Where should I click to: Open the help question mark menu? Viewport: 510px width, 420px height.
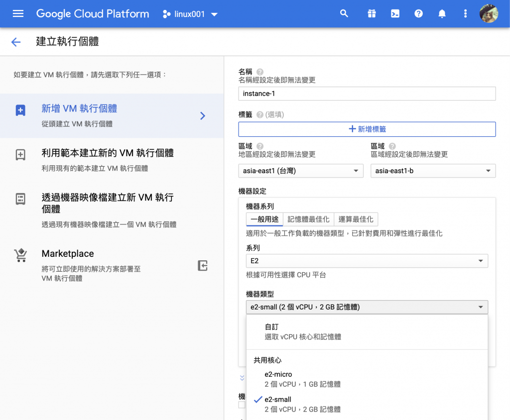(x=418, y=13)
